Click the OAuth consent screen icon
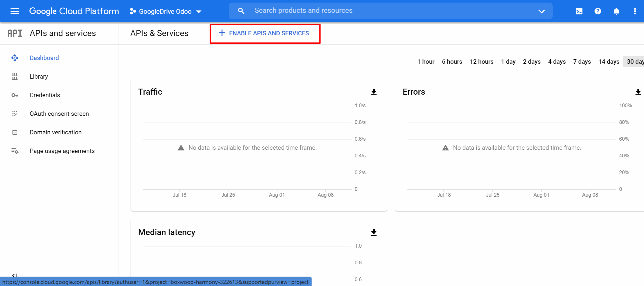Image resolution: width=644 pixels, height=286 pixels. [x=15, y=114]
